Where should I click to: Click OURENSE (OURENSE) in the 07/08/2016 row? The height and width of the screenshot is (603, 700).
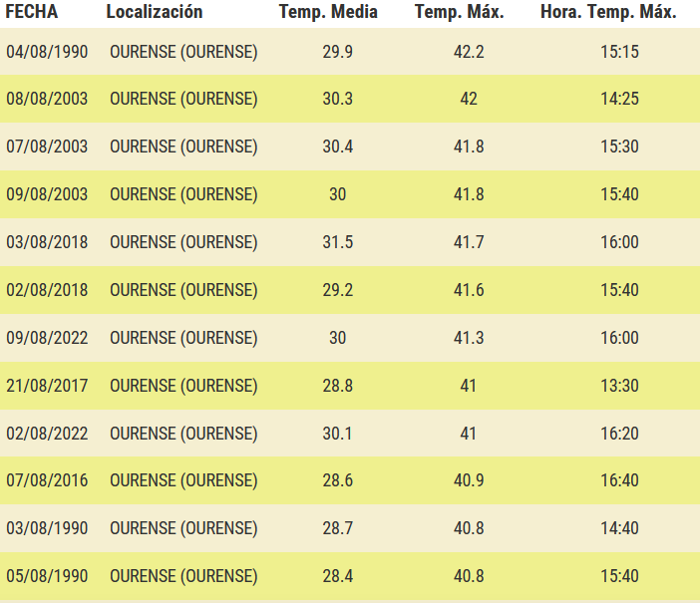pos(183,480)
